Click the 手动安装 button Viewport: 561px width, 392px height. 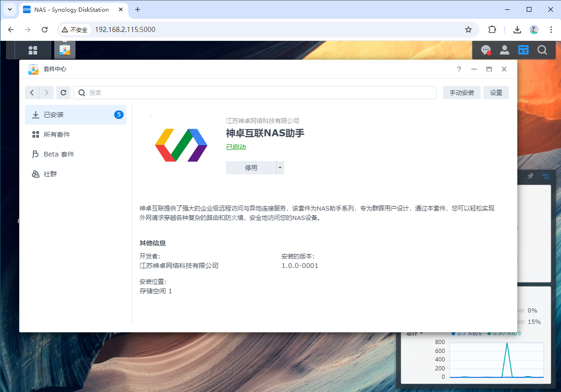point(461,93)
